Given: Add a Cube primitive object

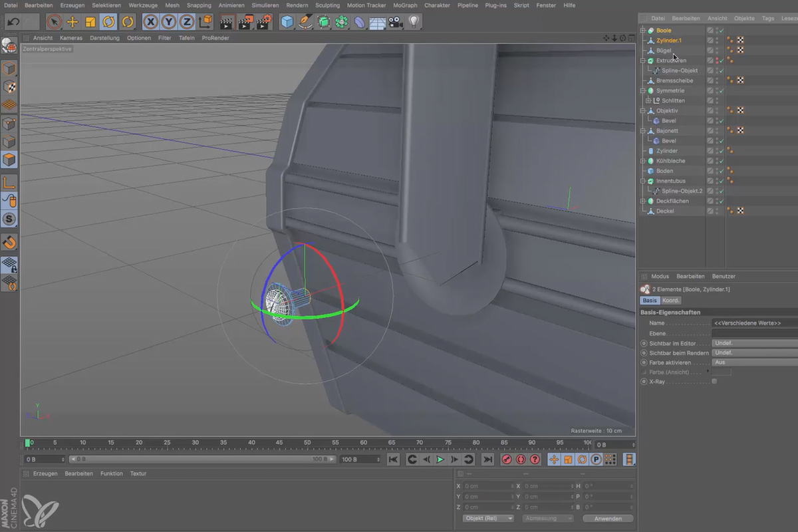Looking at the screenshot, I should [287, 22].
